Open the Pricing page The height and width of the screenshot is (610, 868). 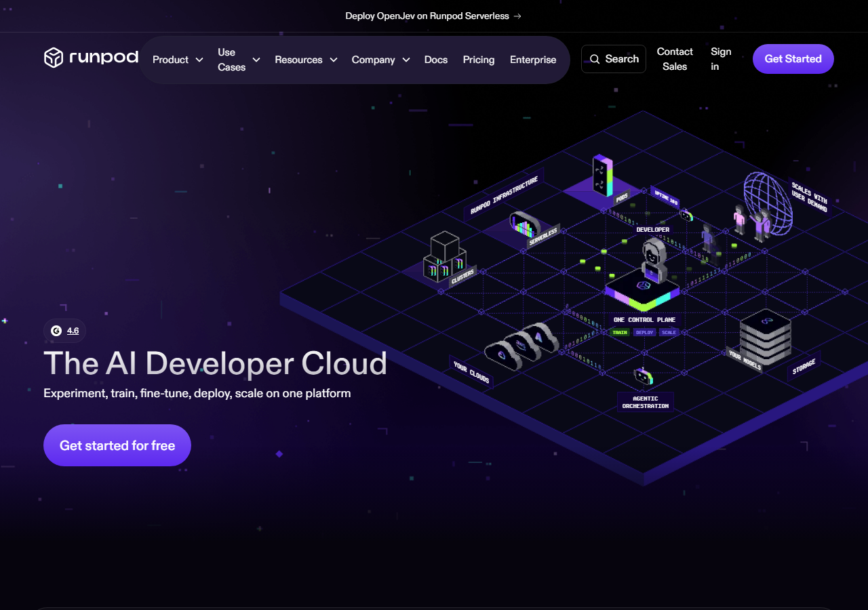point(479,60)
